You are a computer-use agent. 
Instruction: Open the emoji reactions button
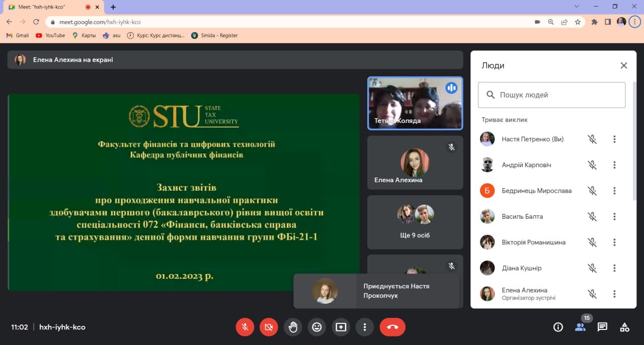click(316, 327)
